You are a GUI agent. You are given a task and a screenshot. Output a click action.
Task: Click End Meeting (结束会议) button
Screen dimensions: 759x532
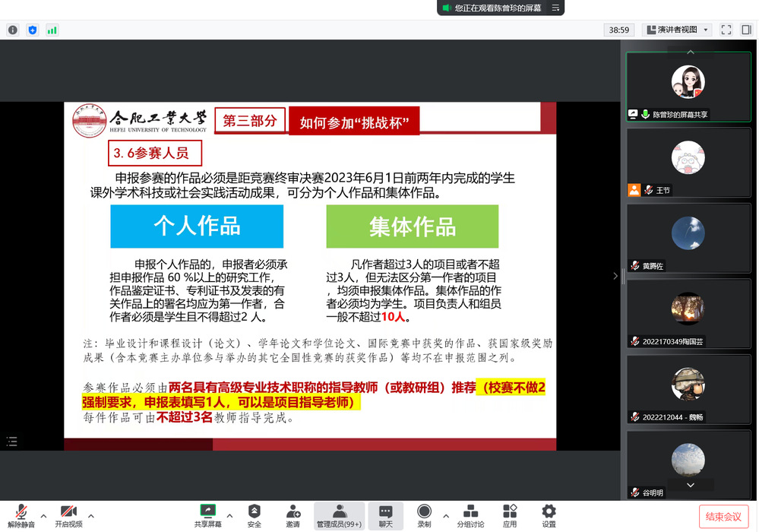(723, 517)
